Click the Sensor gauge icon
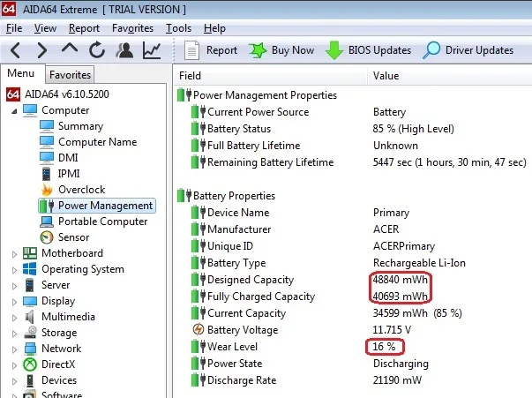The width and height of the screenshot is (532, 398). click(47, 237)
